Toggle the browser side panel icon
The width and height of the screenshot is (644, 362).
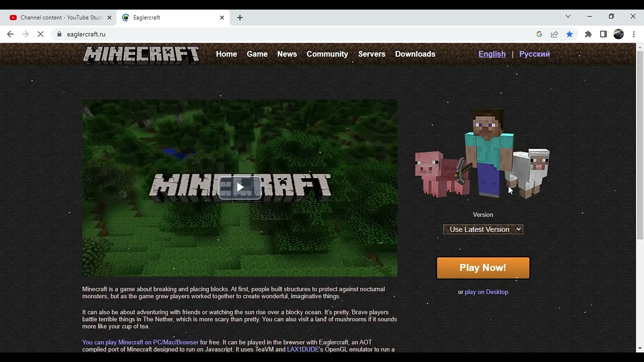pyautogui.click(x=603, y=34)
